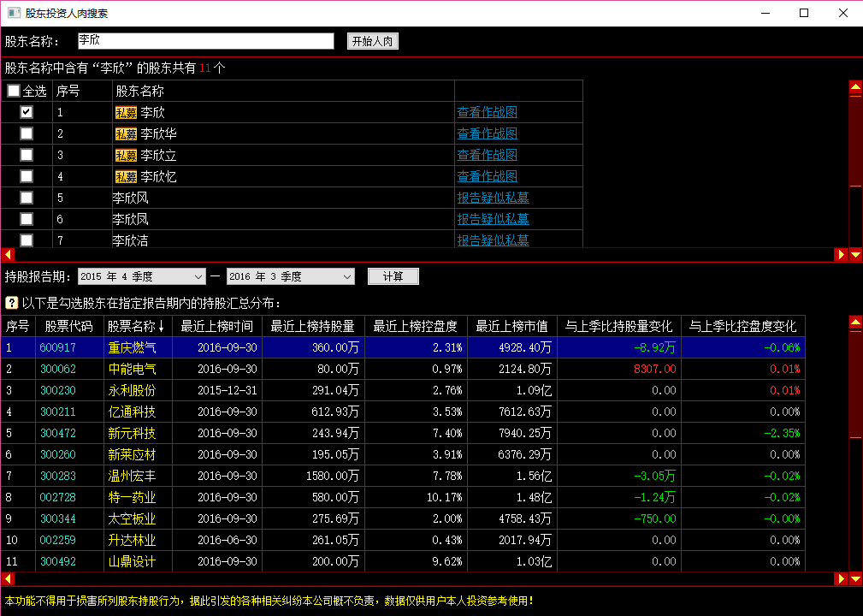
Task: Click the 私募 badge next to 李欣华
Action: 126,133
